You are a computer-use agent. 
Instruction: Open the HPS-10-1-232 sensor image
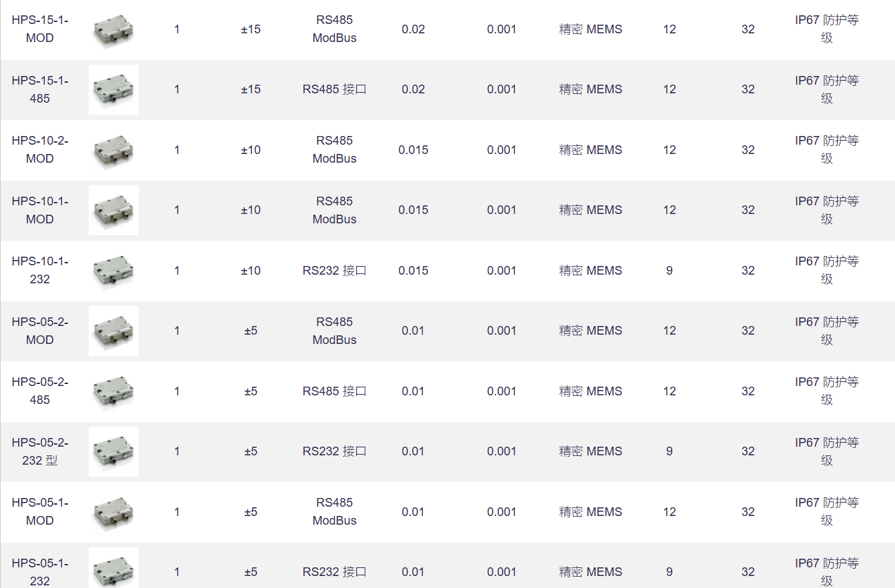coord(113,271)
